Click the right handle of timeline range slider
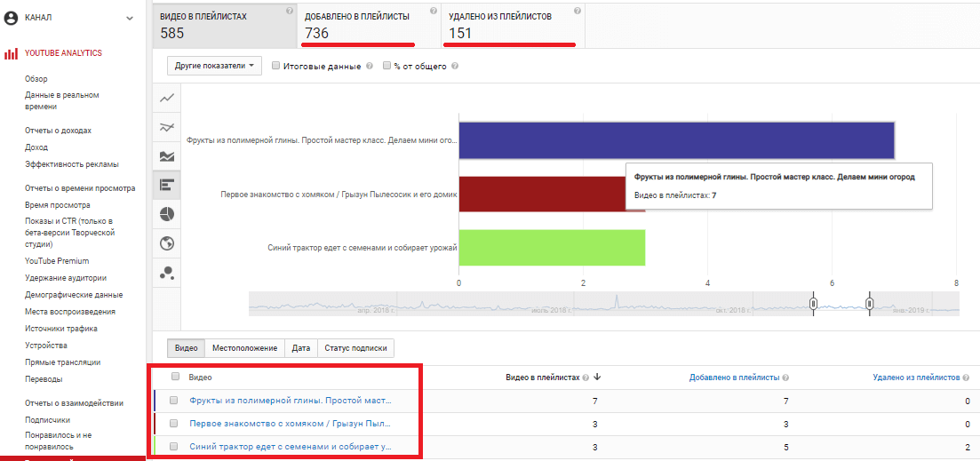Image resolution: width=980 pixels, height=461 pixels. pos(870,304)
